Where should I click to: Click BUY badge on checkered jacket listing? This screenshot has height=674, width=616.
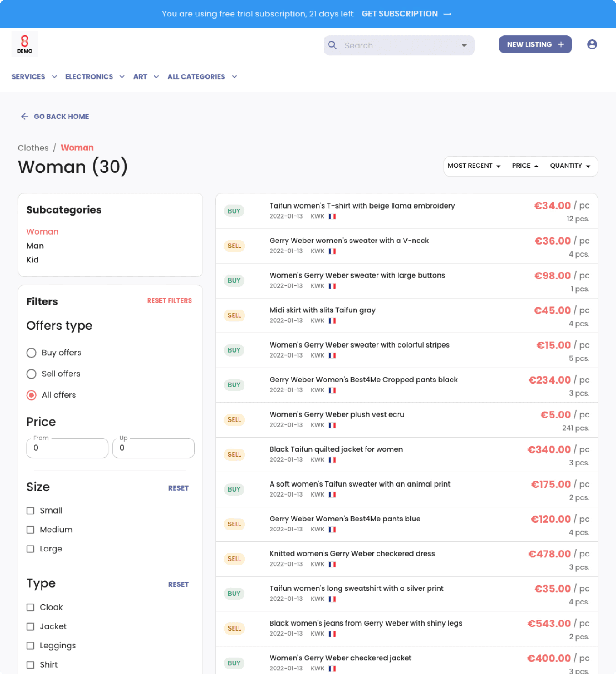pos(234,663)
